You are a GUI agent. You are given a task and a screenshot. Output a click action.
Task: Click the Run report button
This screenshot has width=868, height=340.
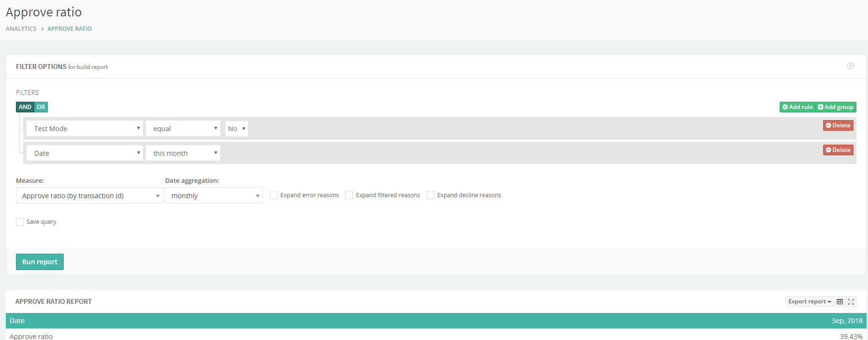pos(40,262)
